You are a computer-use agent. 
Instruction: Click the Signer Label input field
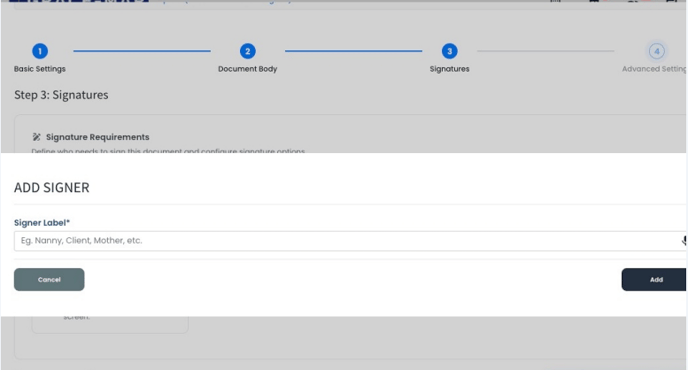pyautogui.click(x=350, y=241)
